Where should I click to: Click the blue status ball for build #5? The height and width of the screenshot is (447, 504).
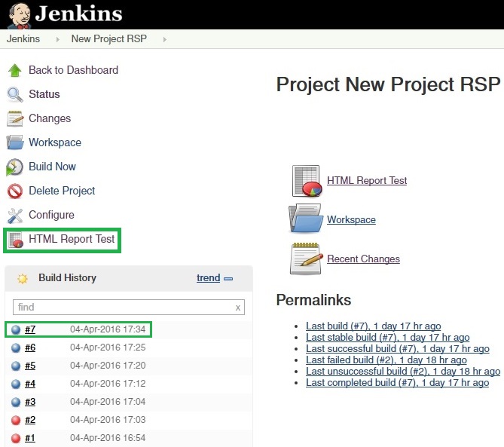[x=16, y=366]
